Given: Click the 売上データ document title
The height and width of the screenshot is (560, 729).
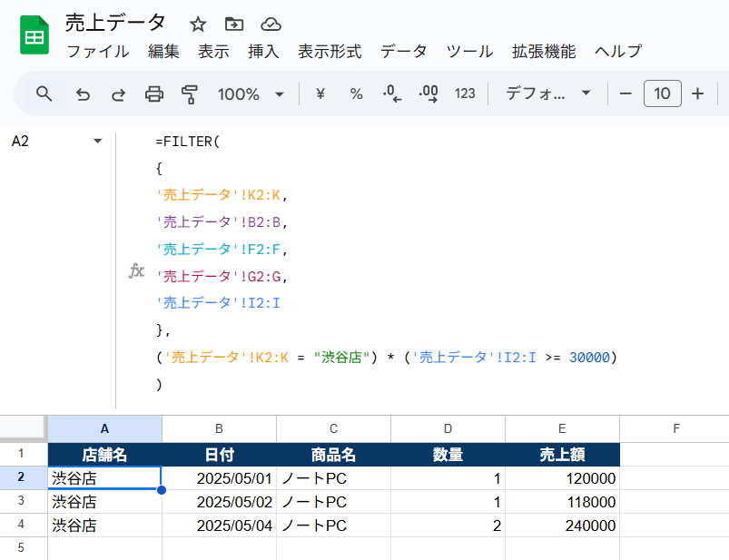Looking at the screenshot, I should click(x=115, y=23).
